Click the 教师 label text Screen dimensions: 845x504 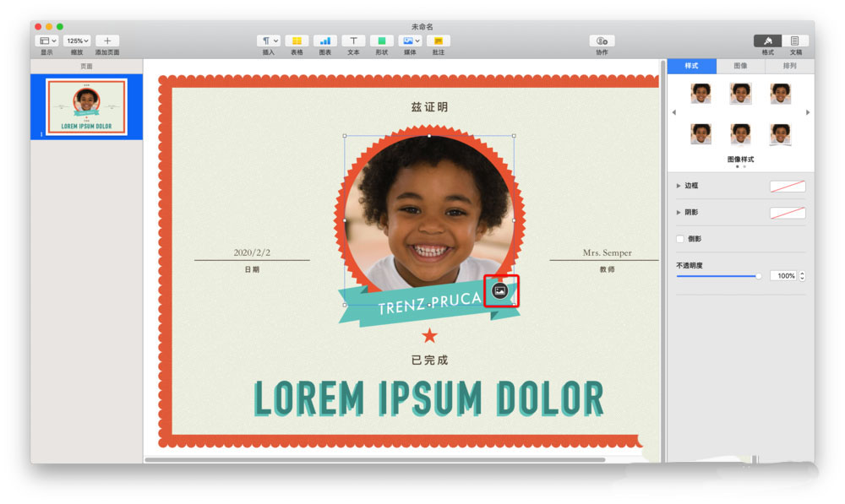[607, 269]
